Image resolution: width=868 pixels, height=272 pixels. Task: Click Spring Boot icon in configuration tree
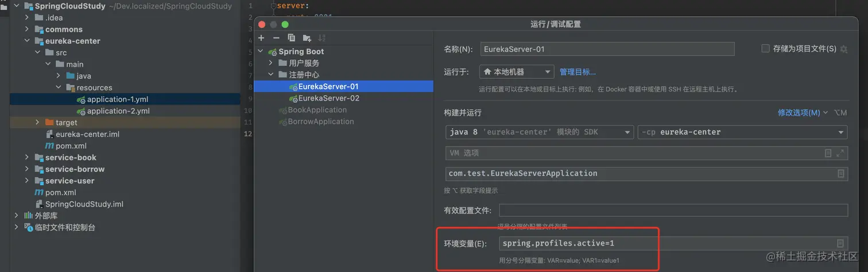click(x=272, y=52)
